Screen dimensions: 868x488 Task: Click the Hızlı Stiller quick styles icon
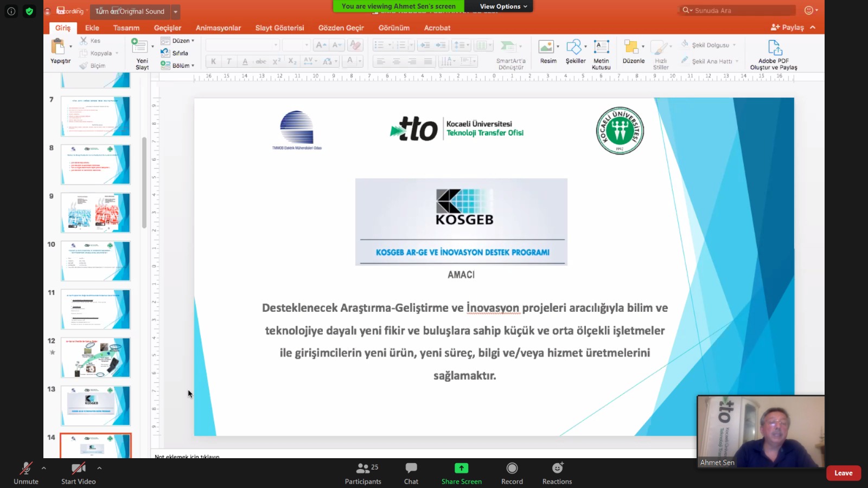click(x=659, y=47)
